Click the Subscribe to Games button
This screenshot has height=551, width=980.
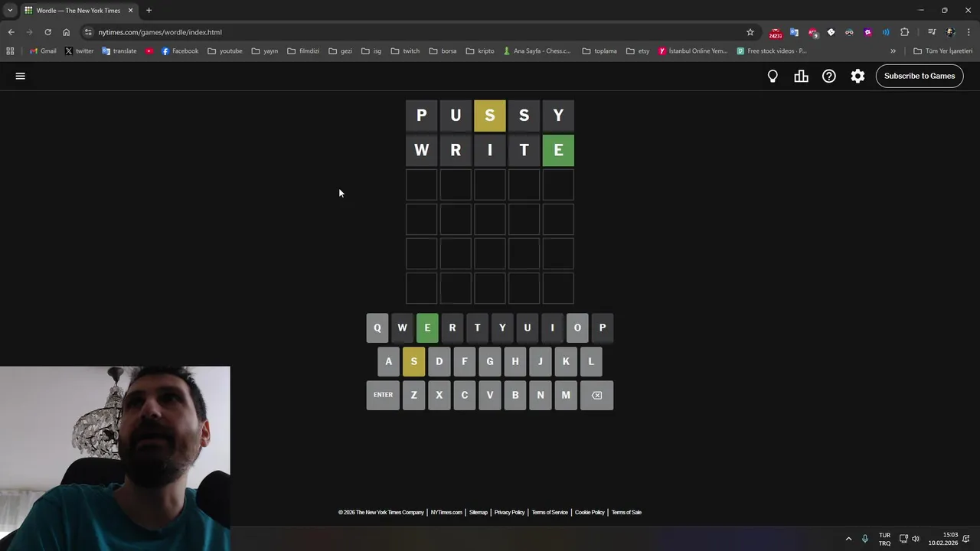(x=920, y=76)
